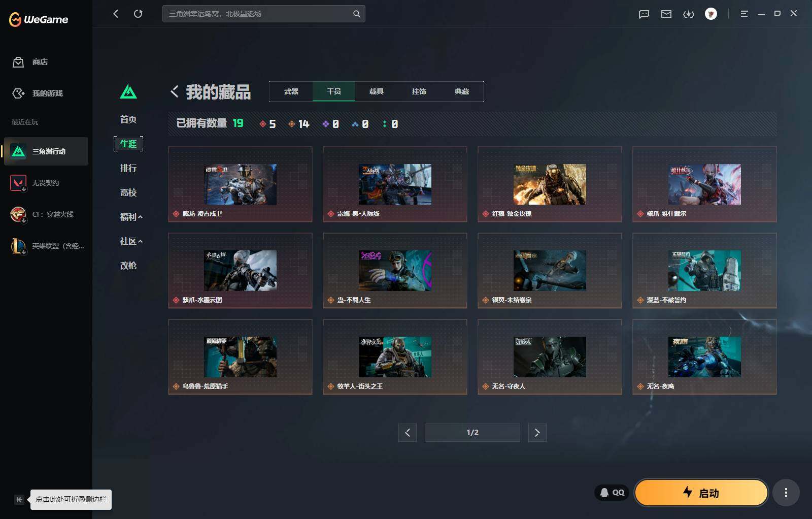
Task: Open the 改枪 menu item
Action: [x=128, y=266]
